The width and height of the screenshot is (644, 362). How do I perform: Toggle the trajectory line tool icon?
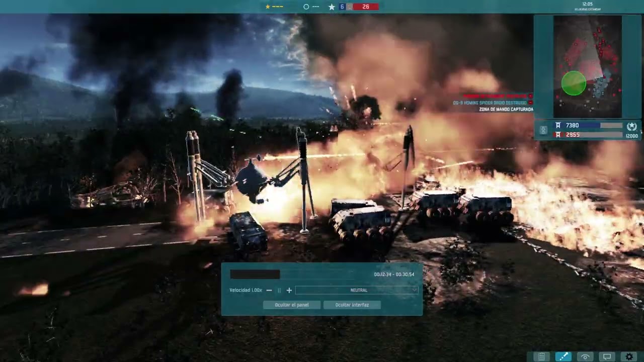click(x=563, y=356)
